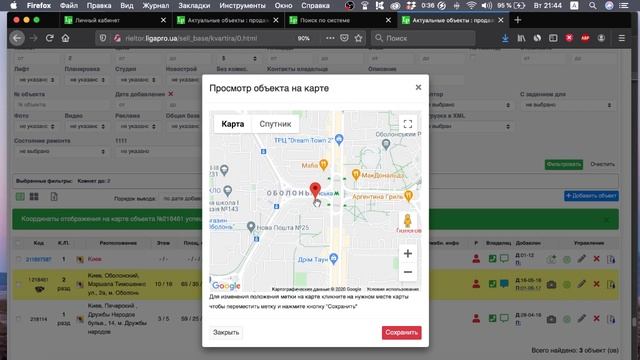640x360 pixels.
Task: Click copy document icon in row 211897587
Action: click(611, 259)
